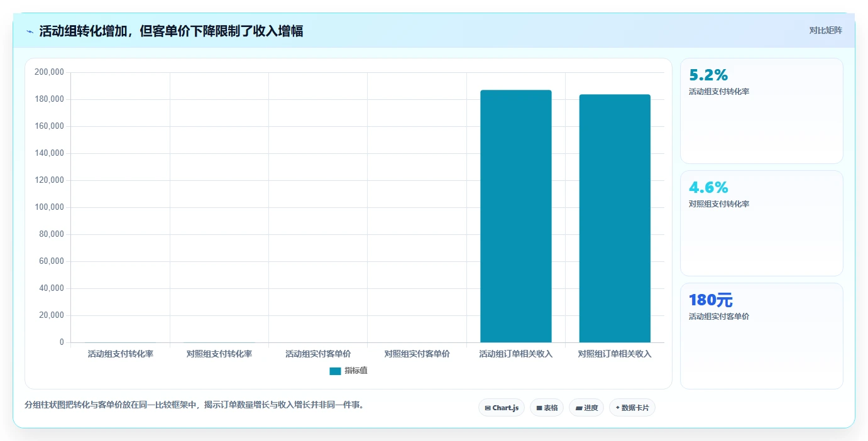Click the 20,000 y-axis value
Image resolution: width=868 pixels, height=441 pixels.
pyautogui.click(x=51, y=315)
